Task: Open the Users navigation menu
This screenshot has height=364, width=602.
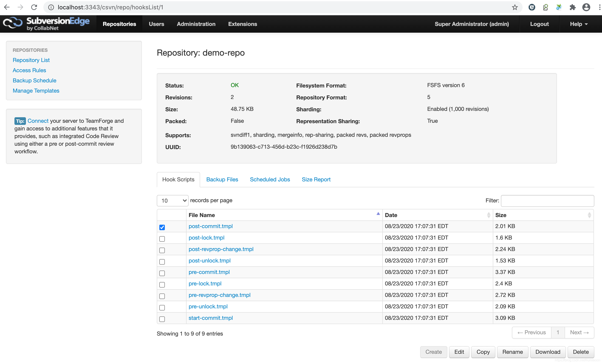Action: (156, 24)
